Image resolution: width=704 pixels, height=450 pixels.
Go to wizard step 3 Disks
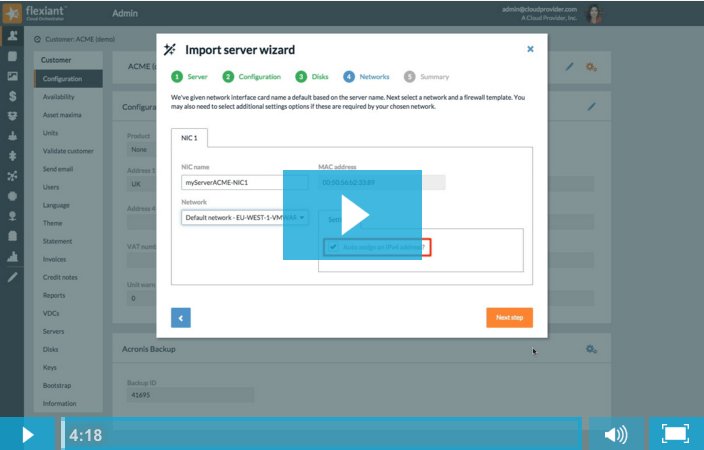[x=312, y=77]
